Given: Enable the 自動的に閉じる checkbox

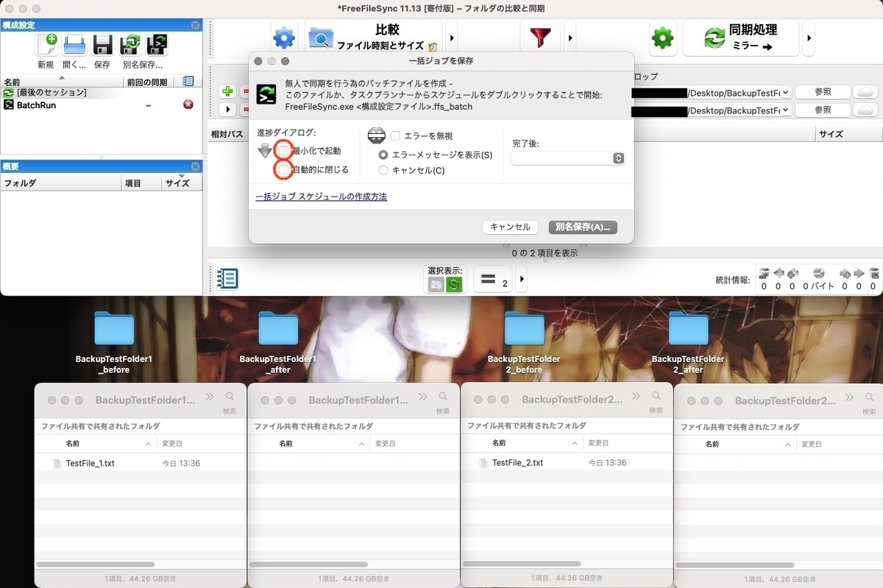Looking at the screenshot, I should coord(282,170).
